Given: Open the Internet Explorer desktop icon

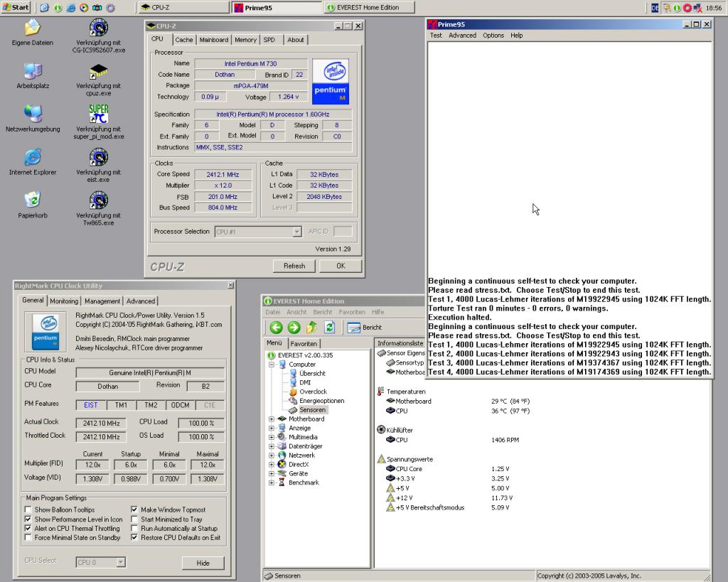Looking at the screenshot, I should [x=33, y=158].
